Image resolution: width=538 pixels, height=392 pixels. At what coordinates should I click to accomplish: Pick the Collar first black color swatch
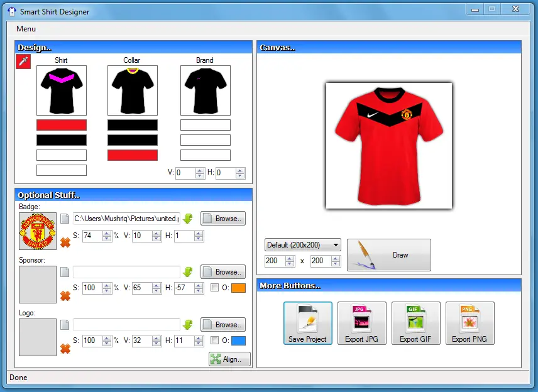click(133, 125)
